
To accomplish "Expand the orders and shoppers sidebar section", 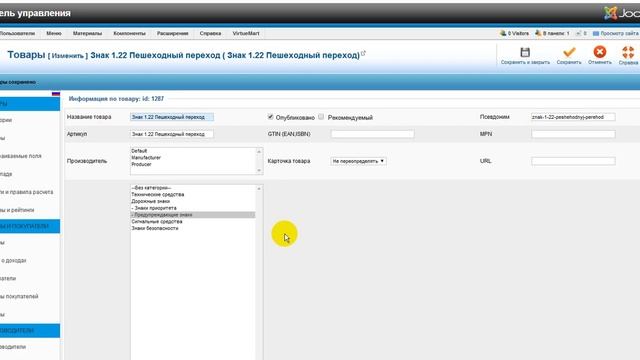I will tap(30, 226).
